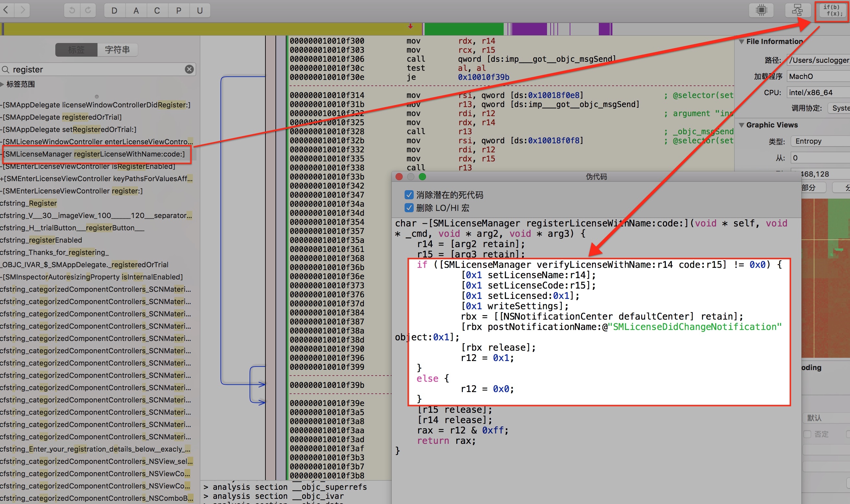Switch to the 字符串 tab
This screenshot has width=850, height=504.
tap(117, 49)
